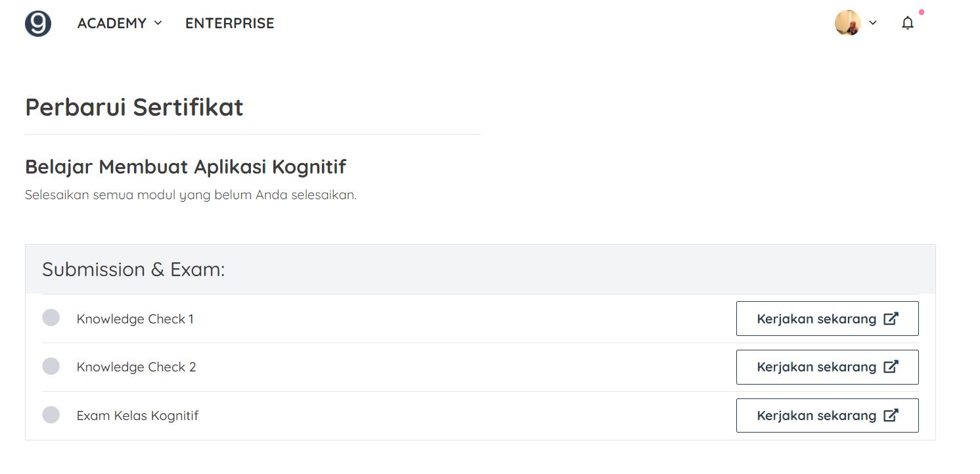
Task: Select the Exam Kelas Kognitif label
Action: 137,415
